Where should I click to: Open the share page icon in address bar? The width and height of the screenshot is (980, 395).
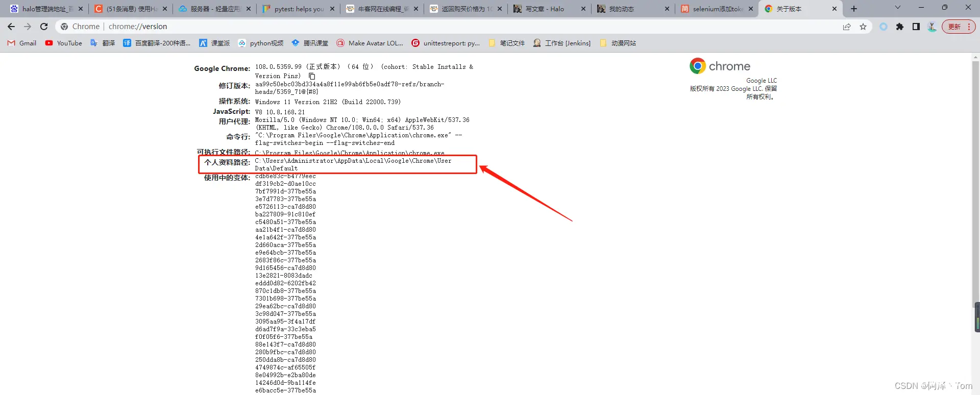click(x=847, y=27)
